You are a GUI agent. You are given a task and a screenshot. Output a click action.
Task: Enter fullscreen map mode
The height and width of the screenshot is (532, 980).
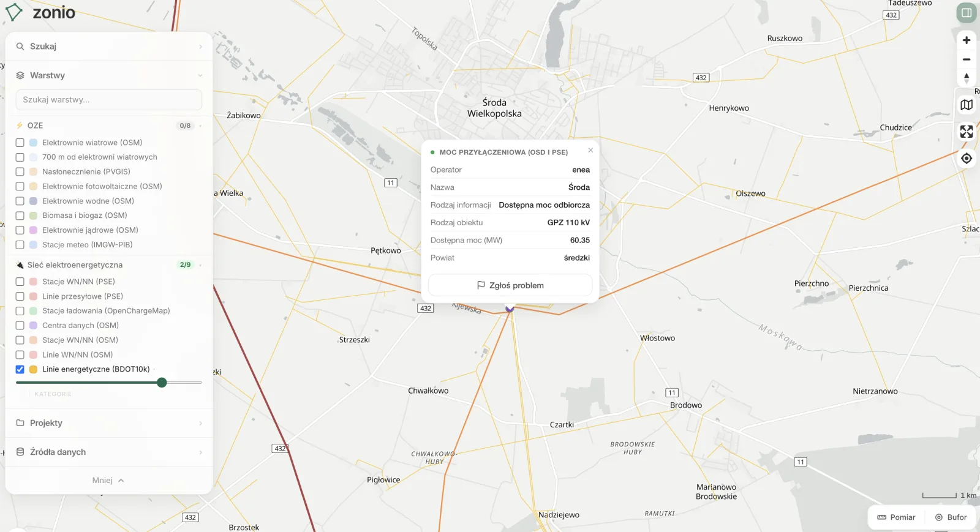[967, 132]
